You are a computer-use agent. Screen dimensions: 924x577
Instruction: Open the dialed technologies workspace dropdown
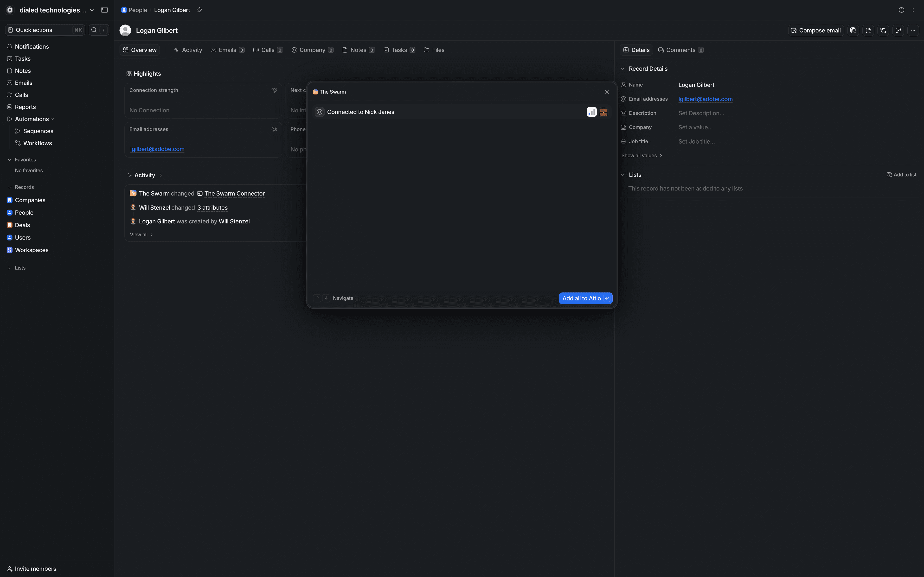[x=92, y=10]
